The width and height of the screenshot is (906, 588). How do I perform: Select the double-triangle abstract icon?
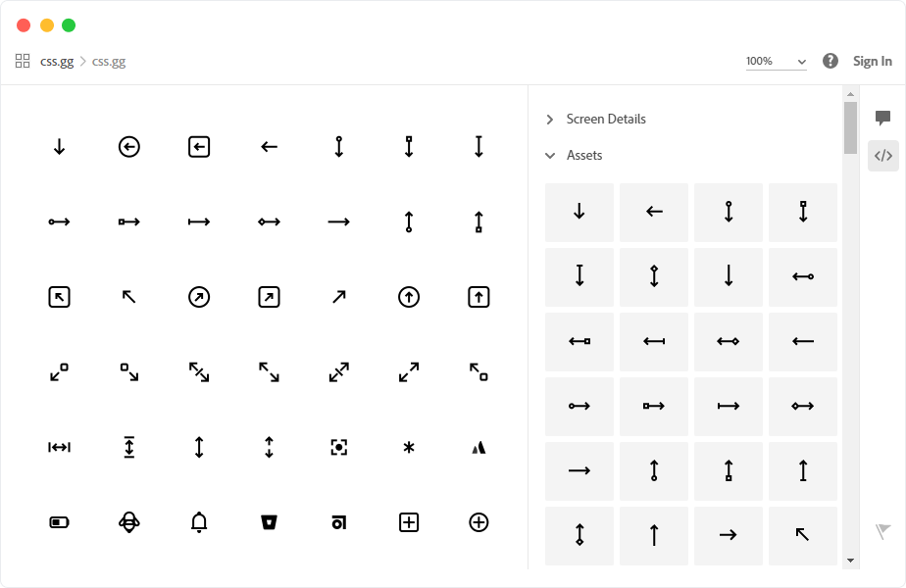[x=478, y=447]
